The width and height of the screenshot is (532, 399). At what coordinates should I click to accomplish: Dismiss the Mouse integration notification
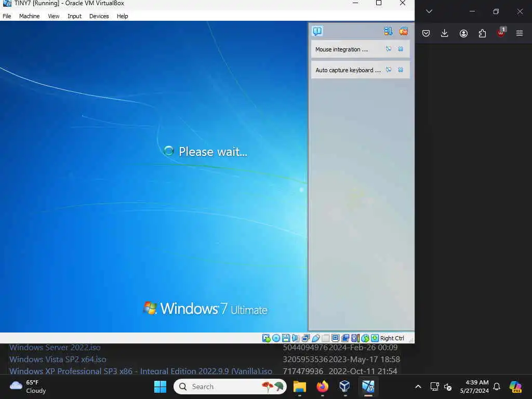tap(401, 49)
